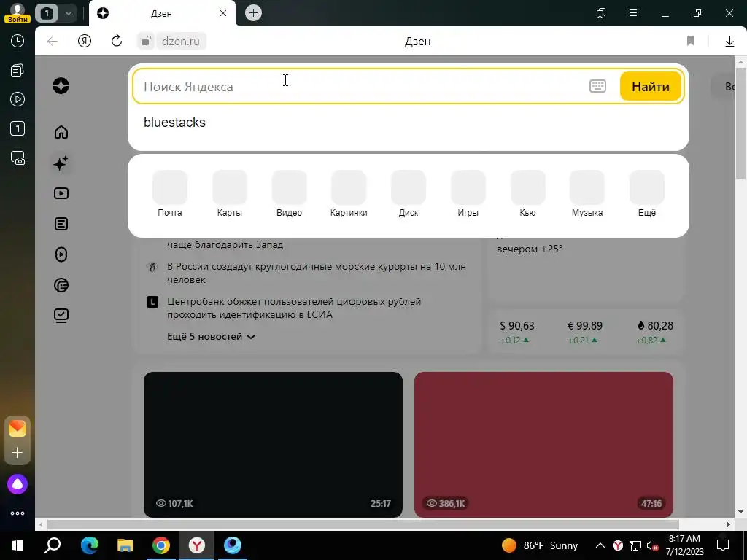Close the Дзен tab

pos(223,13)
